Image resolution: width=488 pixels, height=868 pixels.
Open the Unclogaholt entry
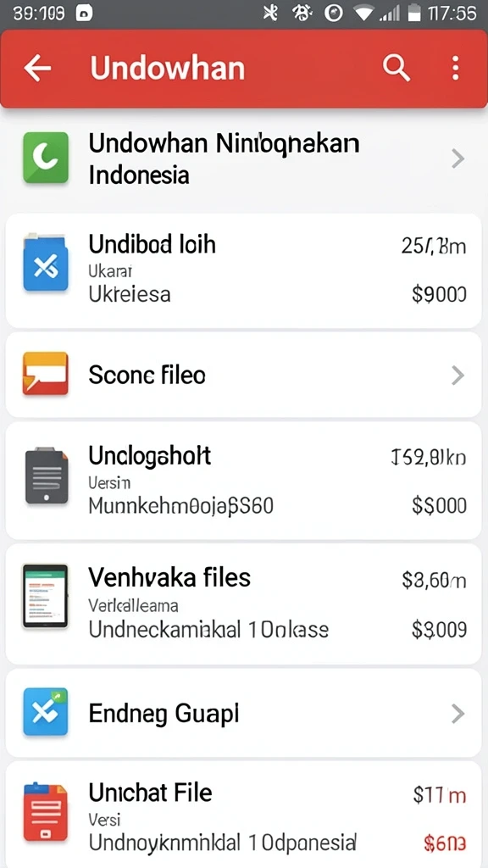(x=243, y=481)
